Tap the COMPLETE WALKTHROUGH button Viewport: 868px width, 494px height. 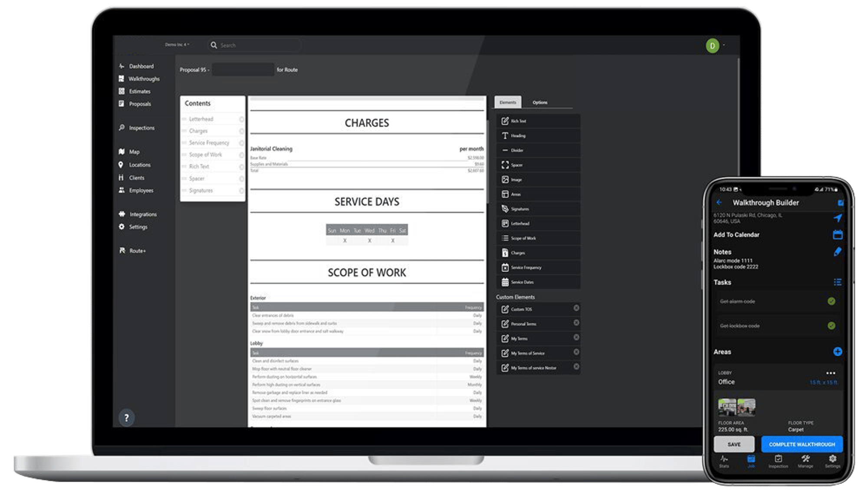[802, 444]
